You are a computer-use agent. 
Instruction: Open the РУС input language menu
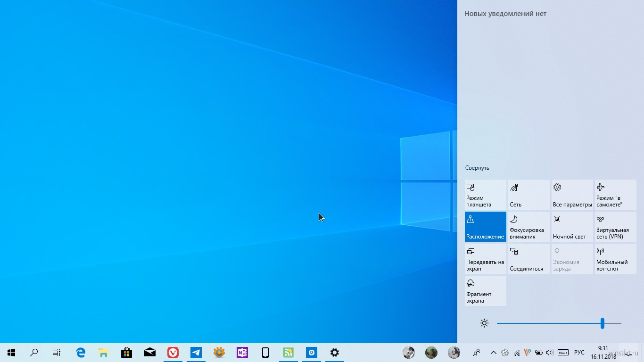coord(579,353)
